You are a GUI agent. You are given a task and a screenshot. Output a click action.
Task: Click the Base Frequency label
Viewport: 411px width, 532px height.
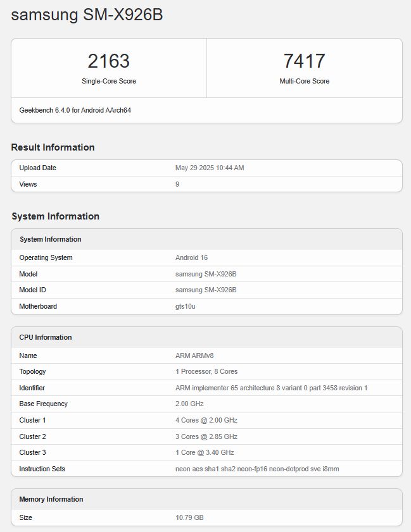pyautogui.click(x=44, y=404)
